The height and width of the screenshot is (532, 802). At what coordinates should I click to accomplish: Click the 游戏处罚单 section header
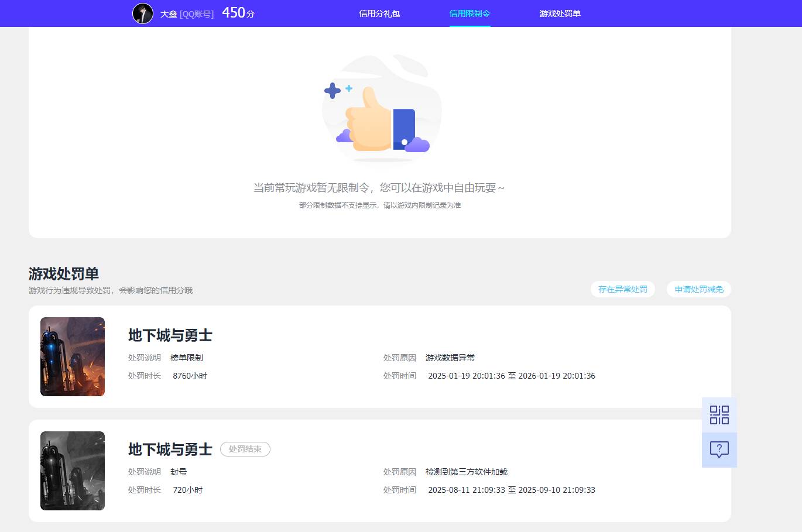pos(63,274)
